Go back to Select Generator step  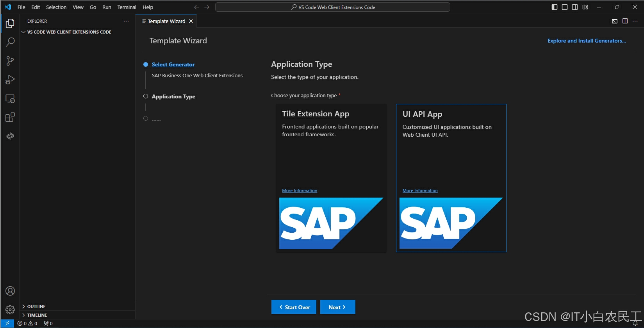173,64
